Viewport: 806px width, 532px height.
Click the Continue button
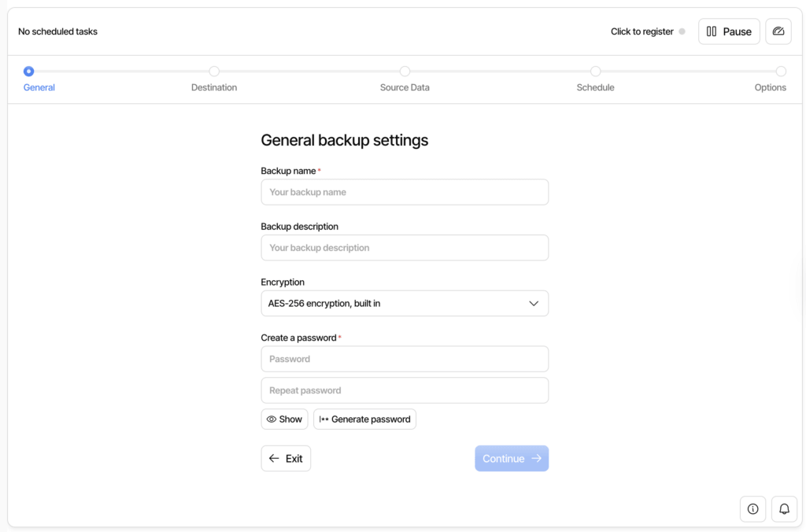tap(512, 458)
